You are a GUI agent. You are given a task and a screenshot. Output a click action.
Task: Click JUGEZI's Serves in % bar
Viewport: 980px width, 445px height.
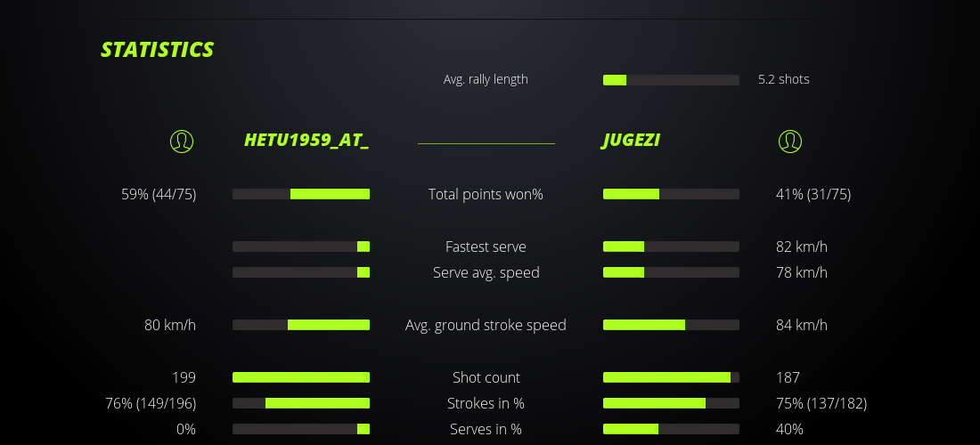click(671, 429)
